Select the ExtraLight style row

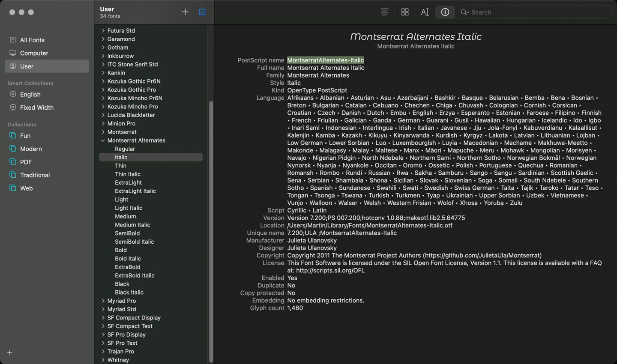pyautogui.click(x=151, y=182)
